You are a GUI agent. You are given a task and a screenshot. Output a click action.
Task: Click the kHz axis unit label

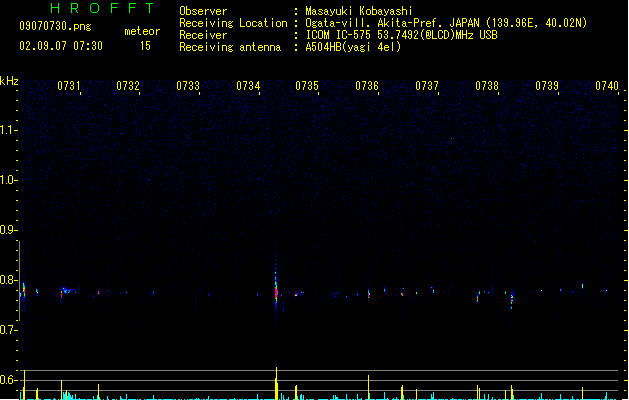9,81
